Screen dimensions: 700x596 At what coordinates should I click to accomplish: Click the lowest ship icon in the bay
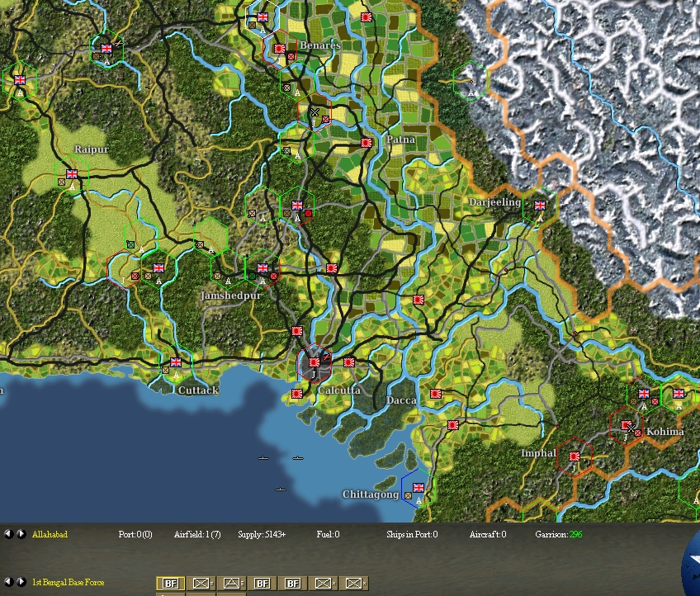[x=280, y=490]
